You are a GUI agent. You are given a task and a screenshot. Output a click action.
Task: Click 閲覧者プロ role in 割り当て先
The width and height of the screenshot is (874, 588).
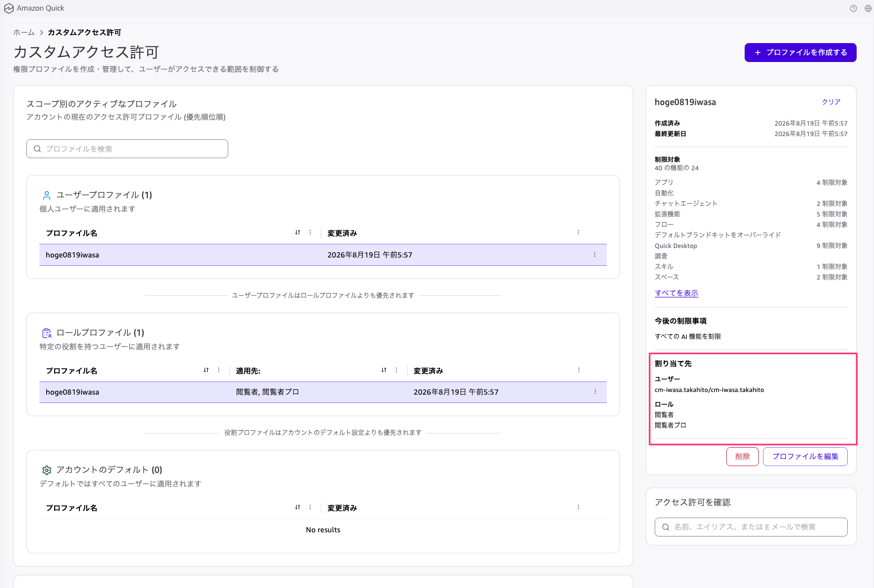670,425
